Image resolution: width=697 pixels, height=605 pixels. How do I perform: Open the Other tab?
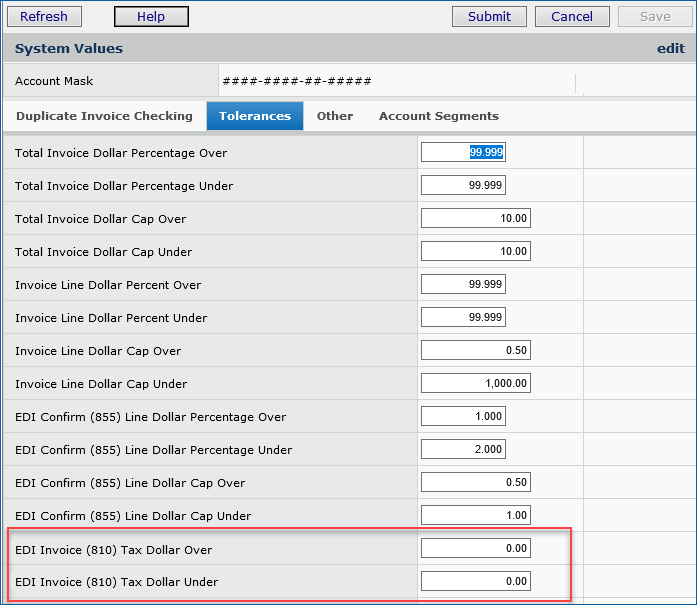tap(335, 116)
